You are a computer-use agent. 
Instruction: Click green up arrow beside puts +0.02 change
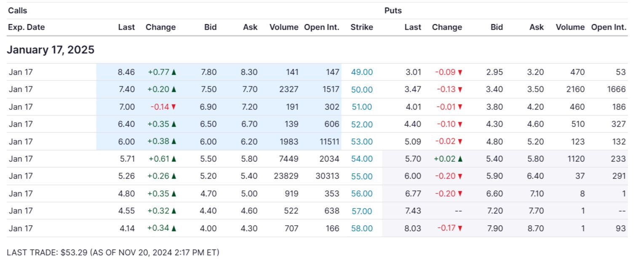click(460, 159)
